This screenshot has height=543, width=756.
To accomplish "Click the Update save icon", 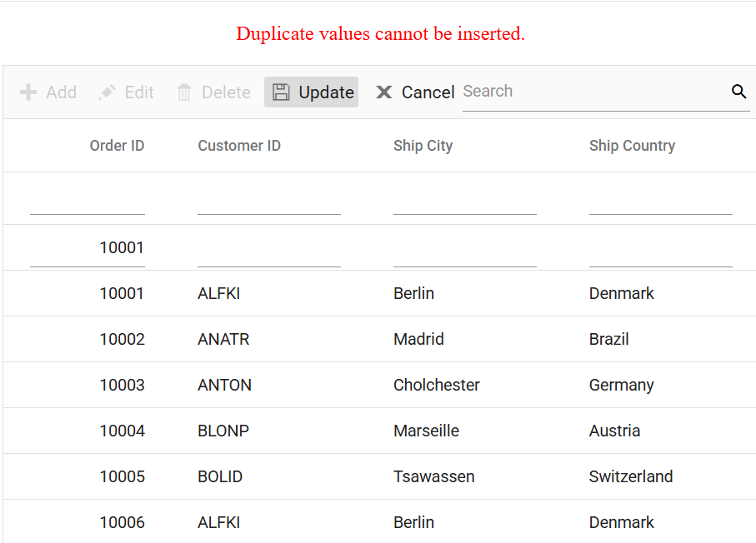I will click(281, 92).
